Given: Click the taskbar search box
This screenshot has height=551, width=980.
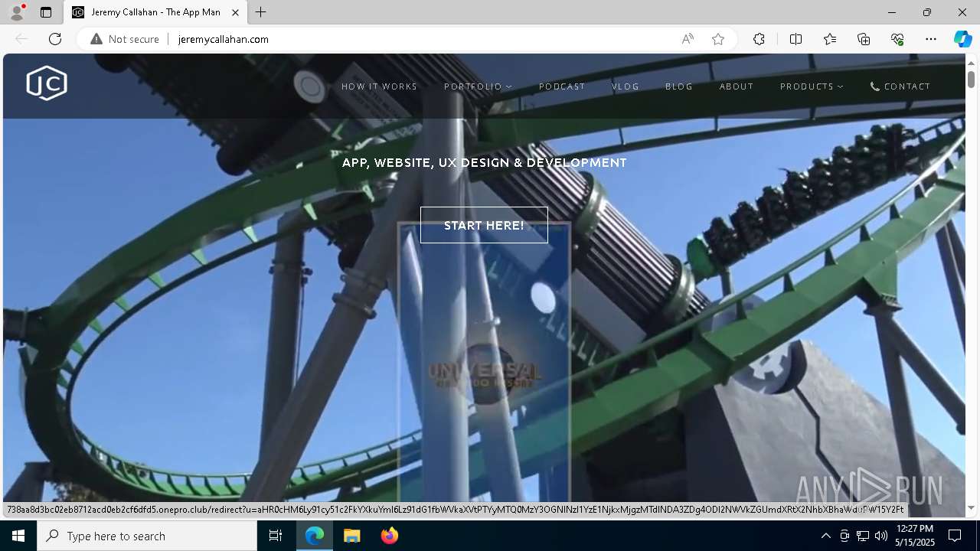Looking at the screenshot, I should (147, 536).
